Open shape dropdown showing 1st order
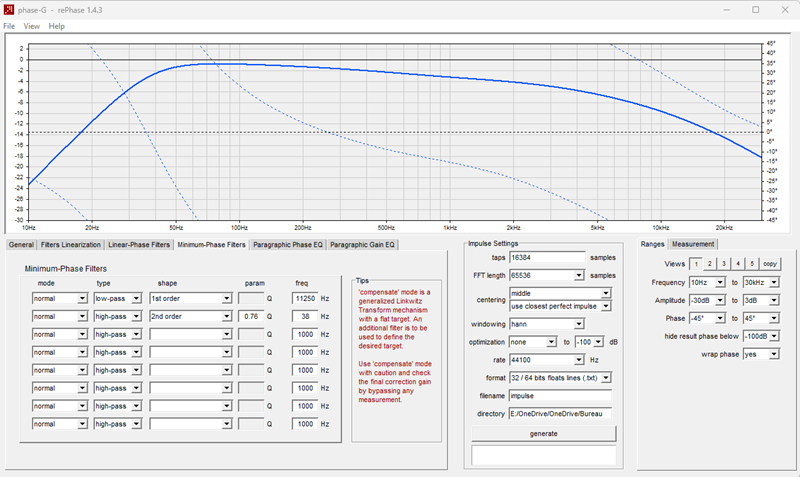Screen dimensions: 800x477 pyautogui.click(x=190, y=298)
